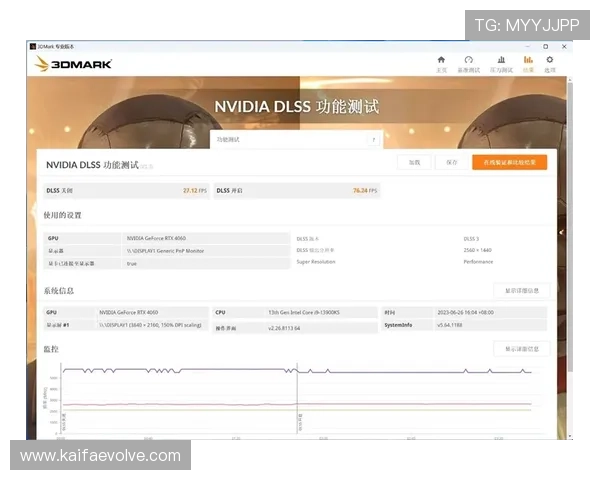Click the scrollbar down arrow
This screenshot has height=480, width=600.
(x=570, y=436)
